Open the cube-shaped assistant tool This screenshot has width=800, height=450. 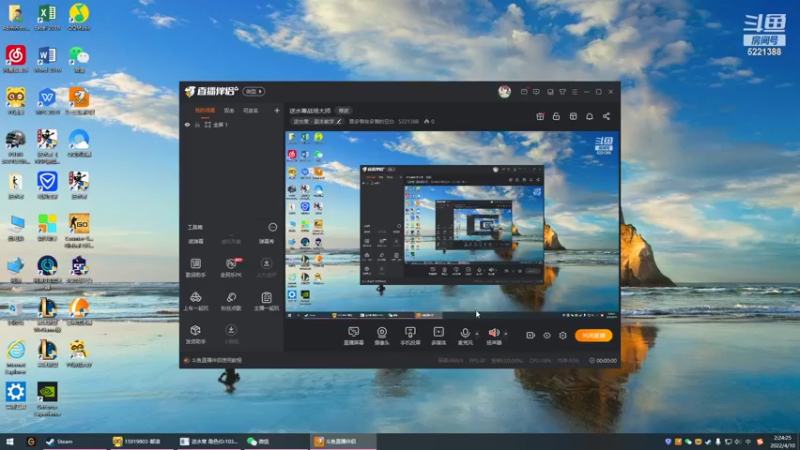195,334
